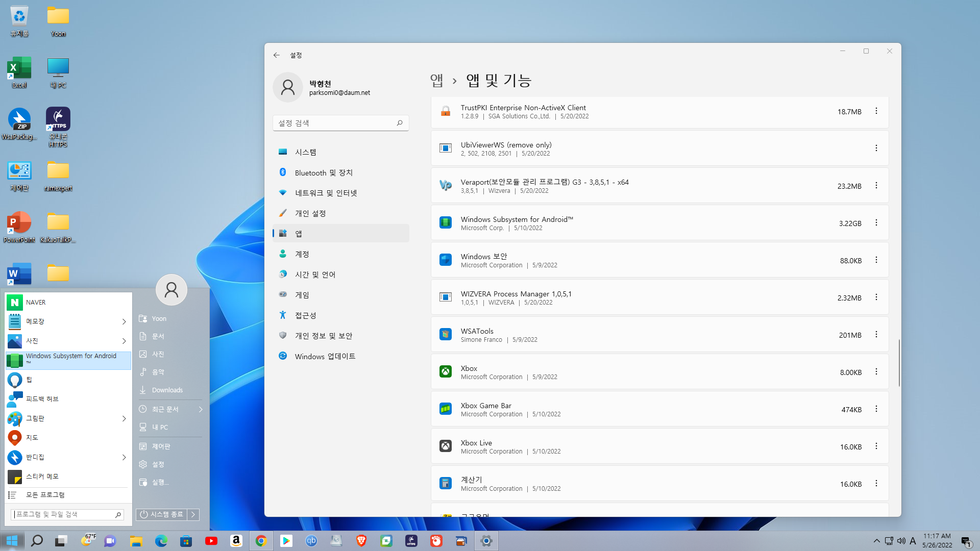Open the 유니콘 HTTPS desktop icon
This screenshot has width=980, height=551.
coord(58,128)
